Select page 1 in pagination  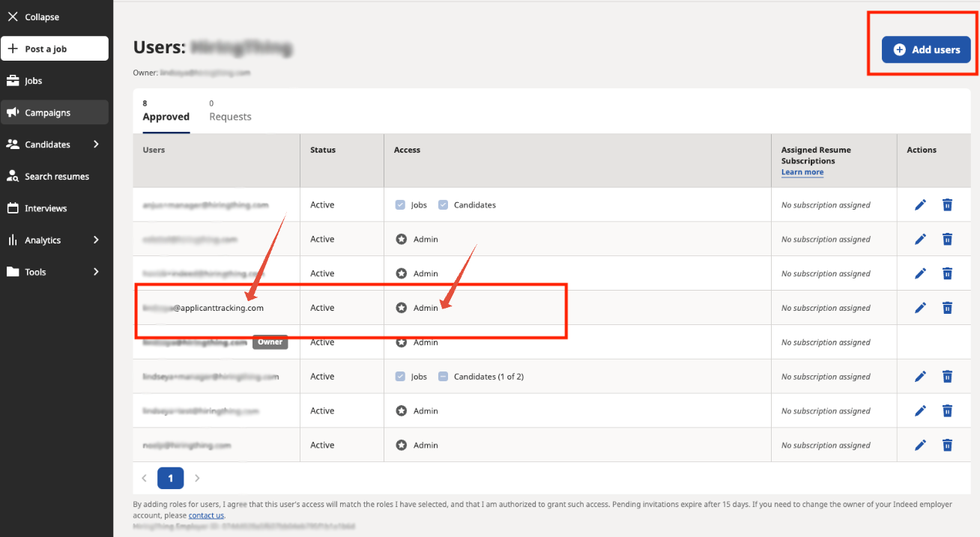(x=170, y=478)
